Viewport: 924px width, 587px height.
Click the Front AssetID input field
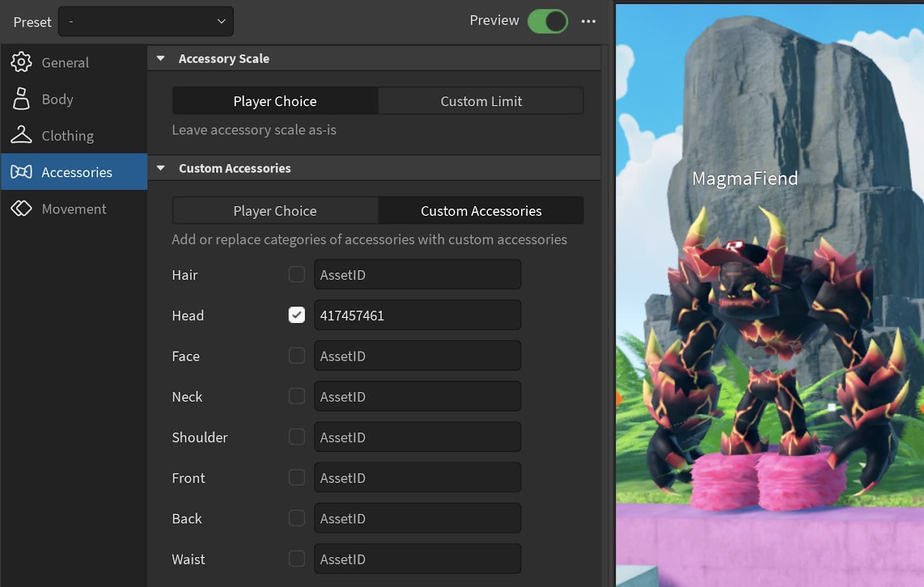point(418,478)
